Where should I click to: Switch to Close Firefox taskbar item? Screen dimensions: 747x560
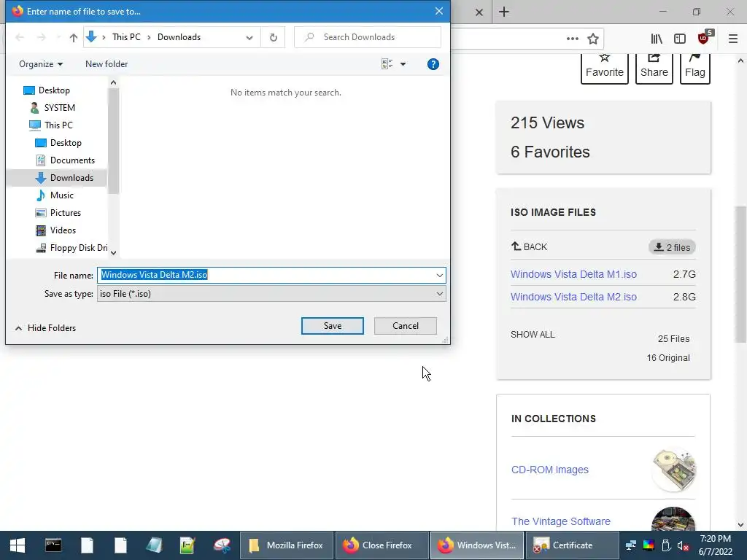[x=382, y=545]
